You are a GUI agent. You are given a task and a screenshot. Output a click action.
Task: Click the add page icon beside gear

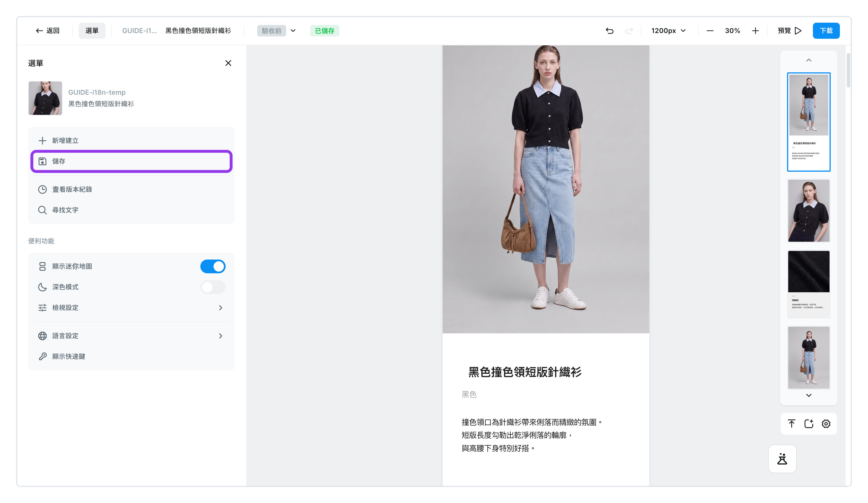[x=809, y=424]
